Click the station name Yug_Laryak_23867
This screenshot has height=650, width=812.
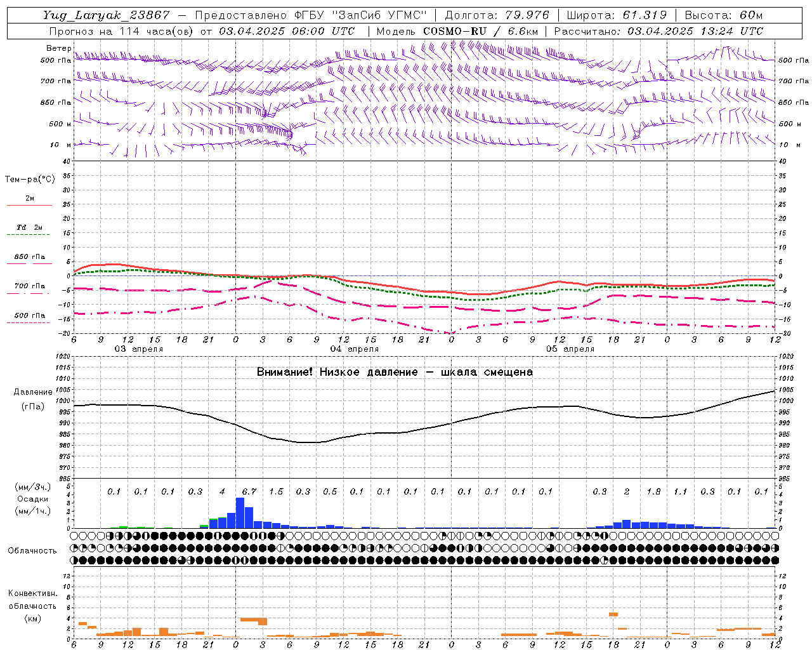[107, 15]
